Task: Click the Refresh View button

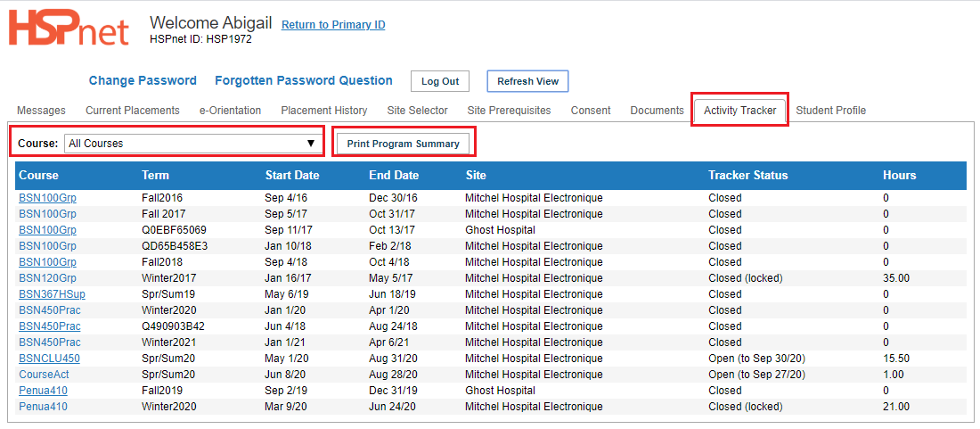Action: pyautogui.click(x=527, y=81)
